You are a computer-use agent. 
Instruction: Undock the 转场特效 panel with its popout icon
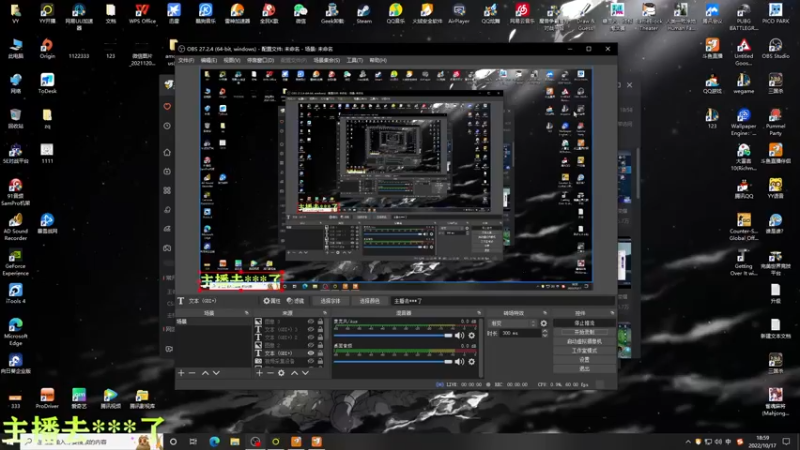click(544, 313)
